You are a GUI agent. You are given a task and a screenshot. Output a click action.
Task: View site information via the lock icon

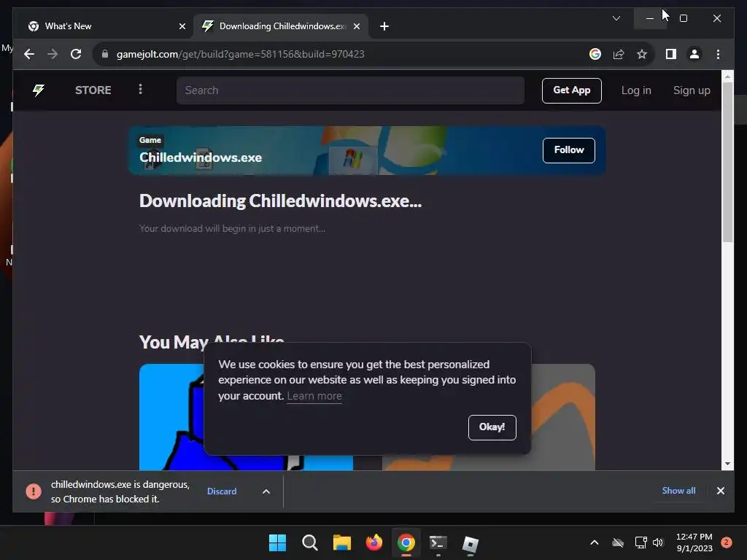105,54
